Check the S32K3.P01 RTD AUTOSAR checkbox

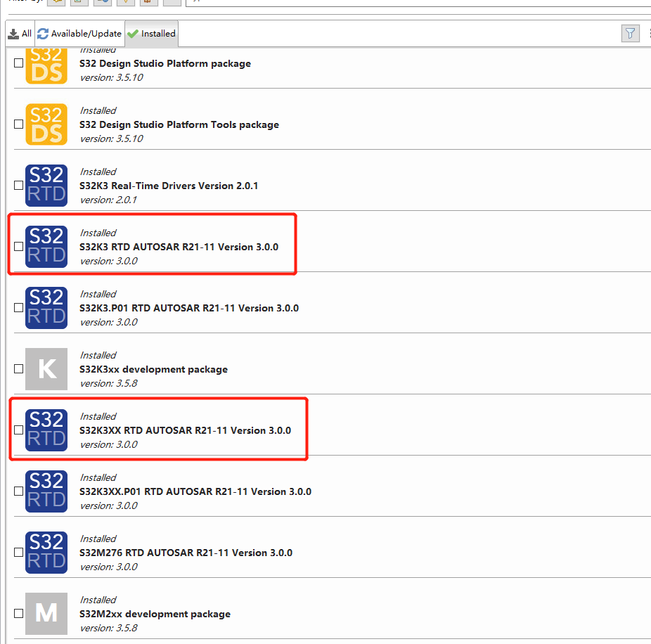click(x=18, y=307)
